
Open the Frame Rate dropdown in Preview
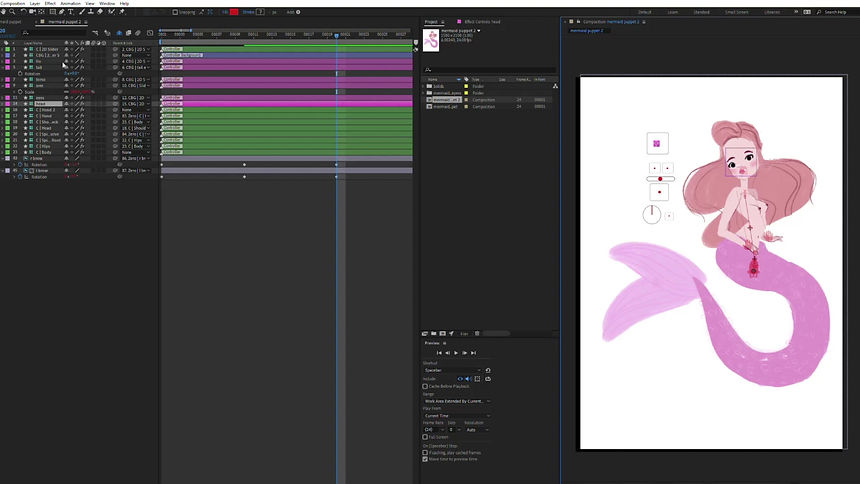(x=433, y=430)
